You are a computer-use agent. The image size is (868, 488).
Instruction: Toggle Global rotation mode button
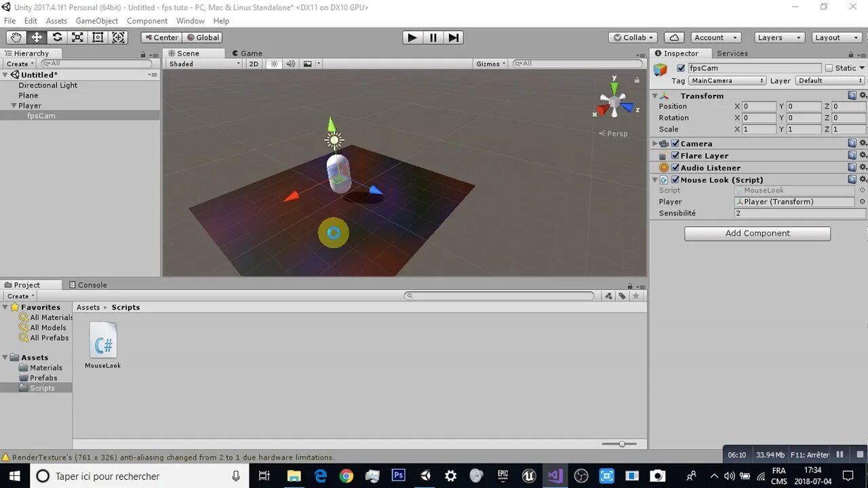(202, 37)
